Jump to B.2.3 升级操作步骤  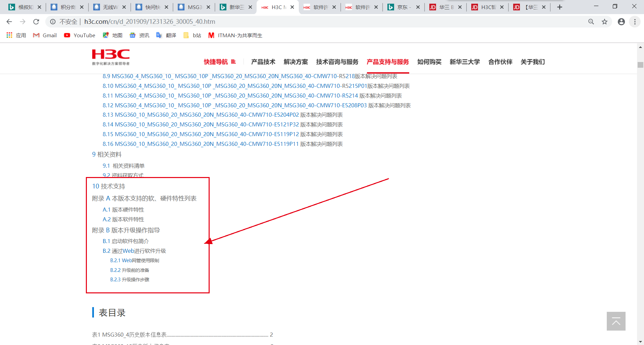tap(130, 280)
